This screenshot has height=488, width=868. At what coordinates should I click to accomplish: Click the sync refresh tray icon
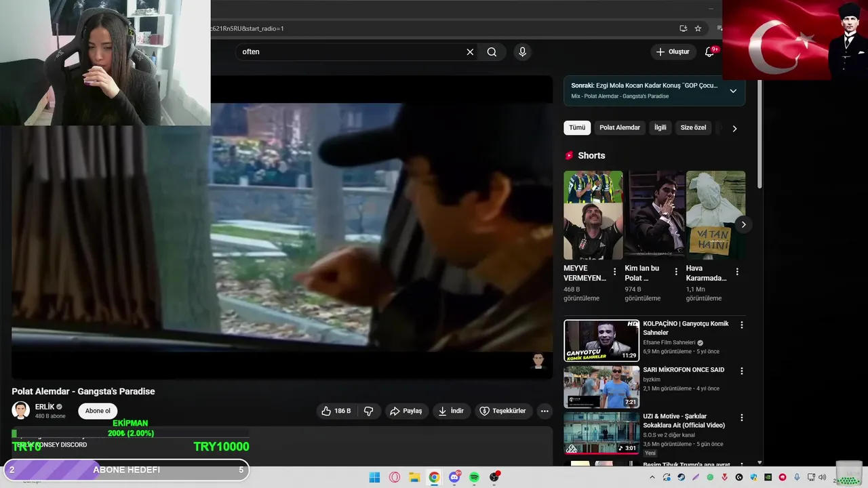click(x=667, y=477)
